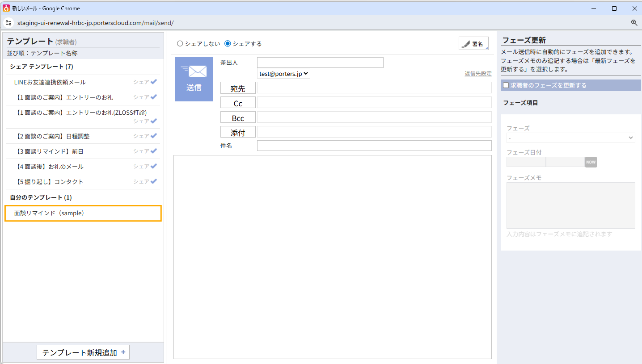
Task: Choose the 【3 面談リマインド】前日 template
Action: tap(49, 151)
